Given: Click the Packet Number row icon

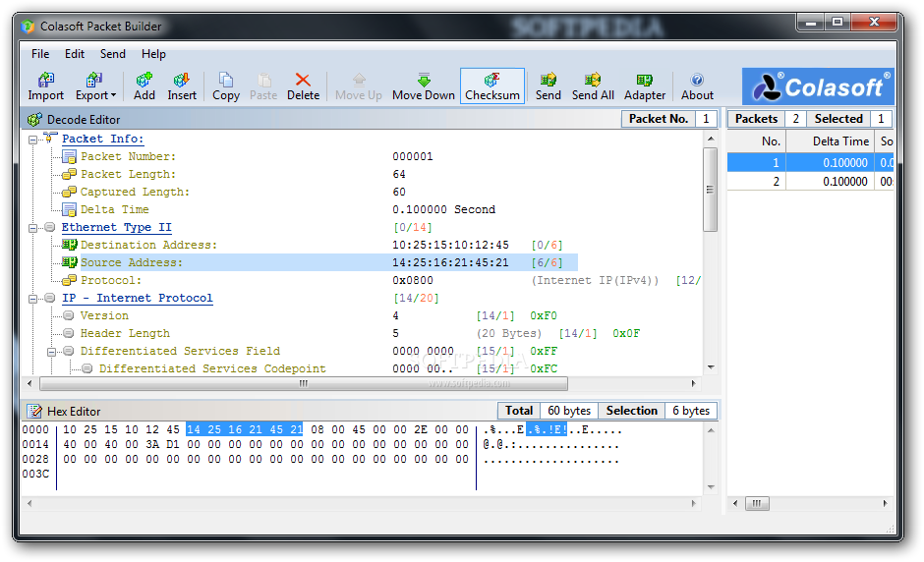Looking at the screenshot, I should [x=70, y=156].
